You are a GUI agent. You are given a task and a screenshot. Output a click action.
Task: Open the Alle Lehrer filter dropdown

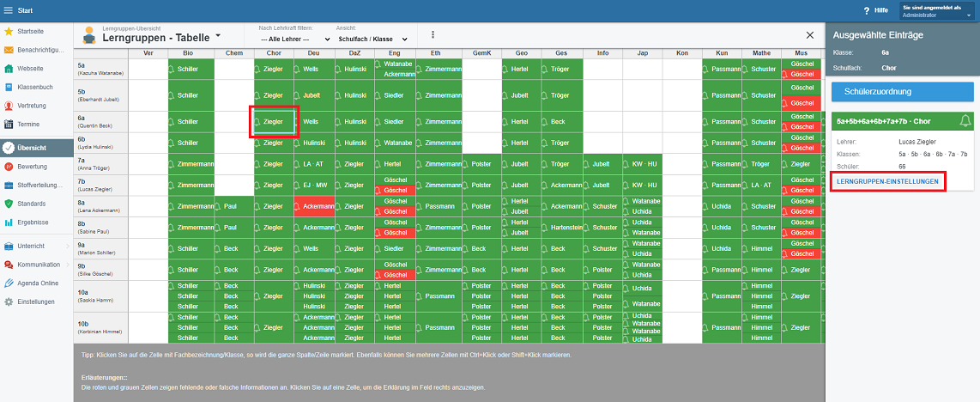294,40
